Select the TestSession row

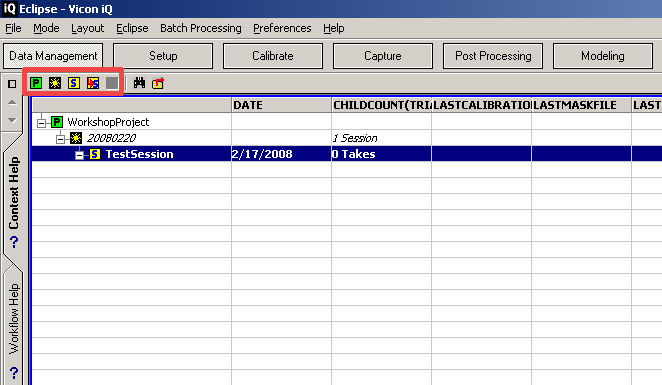(x=347, y=154)
